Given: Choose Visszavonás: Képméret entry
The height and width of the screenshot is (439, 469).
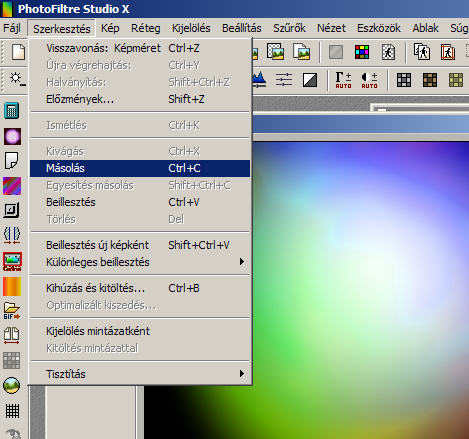Looking at the screenshot, I should click(x=140, y=48).
